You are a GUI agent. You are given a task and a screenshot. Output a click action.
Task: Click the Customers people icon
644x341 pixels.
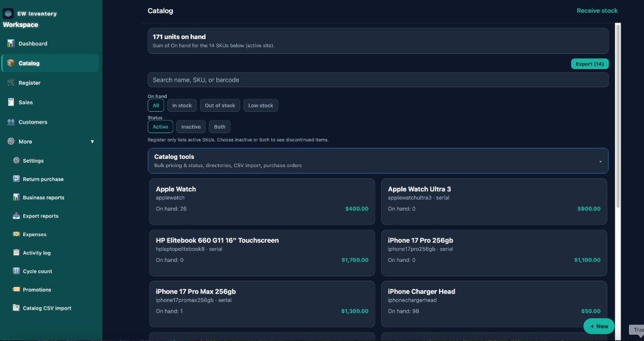[11, 122]
